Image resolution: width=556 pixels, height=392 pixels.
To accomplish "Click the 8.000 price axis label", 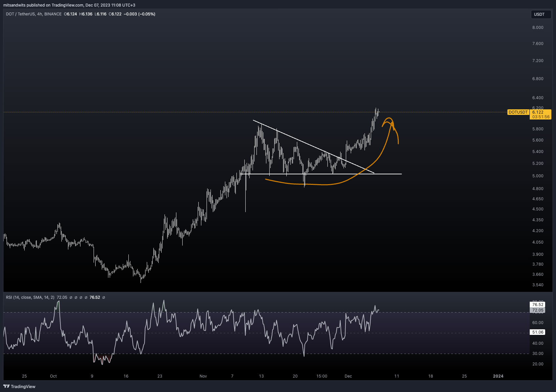I will (x=538, y=28).
